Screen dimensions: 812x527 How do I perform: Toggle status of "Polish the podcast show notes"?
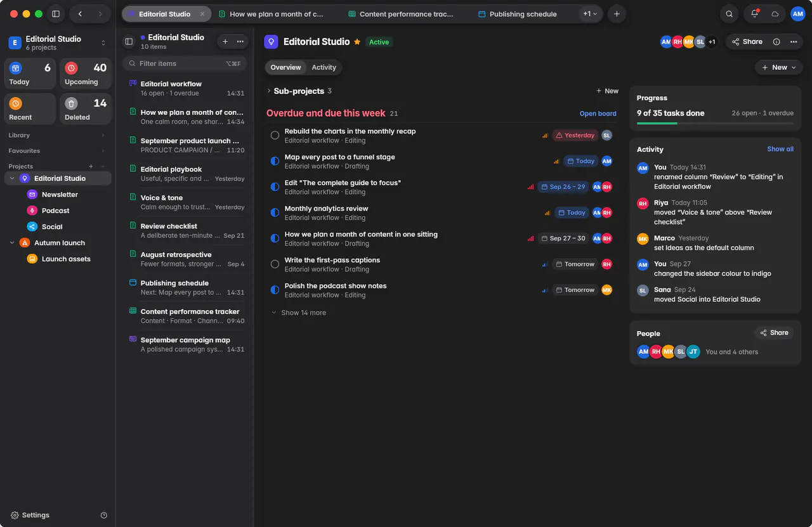click(x=275, y=290)
